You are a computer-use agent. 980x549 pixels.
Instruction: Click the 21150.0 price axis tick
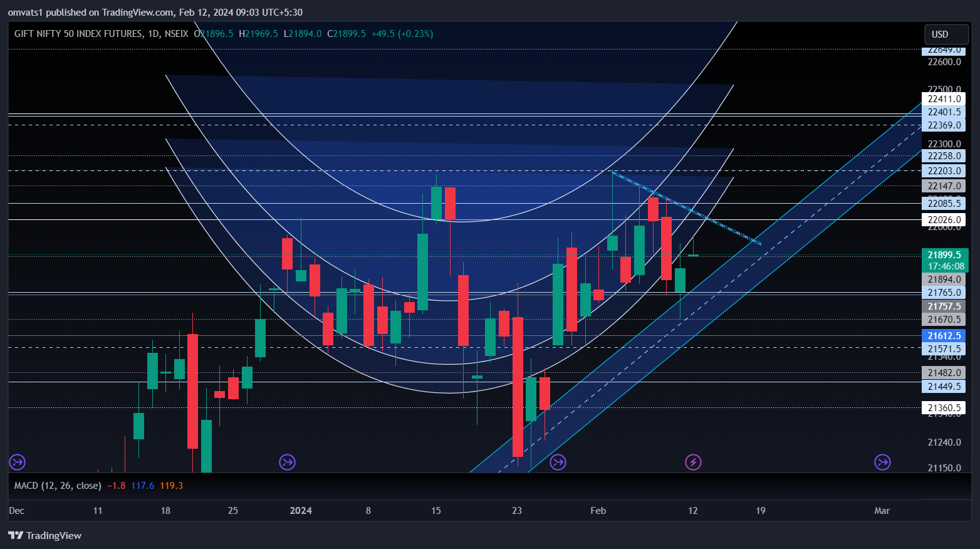pyautogui.click(x=944, y=468)
